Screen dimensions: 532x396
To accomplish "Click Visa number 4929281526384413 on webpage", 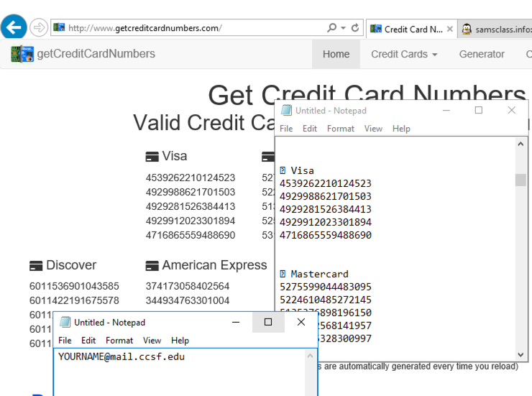I will [191, 206].
